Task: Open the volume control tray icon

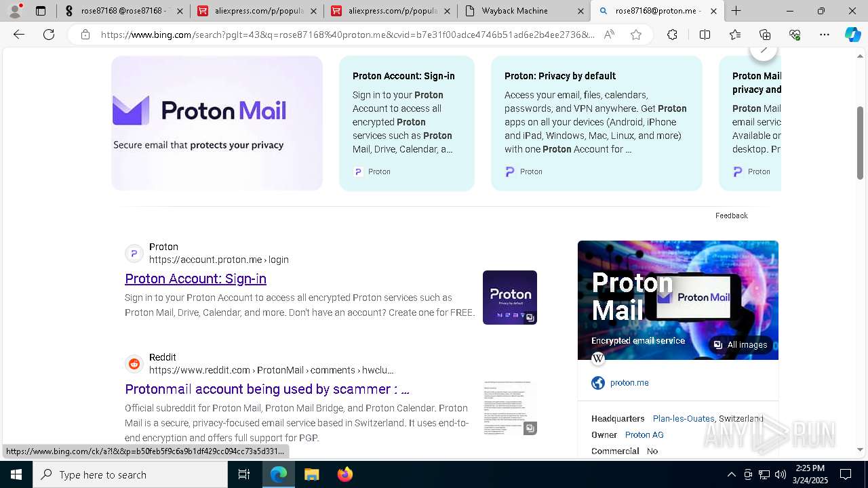Action: point(780,474)
